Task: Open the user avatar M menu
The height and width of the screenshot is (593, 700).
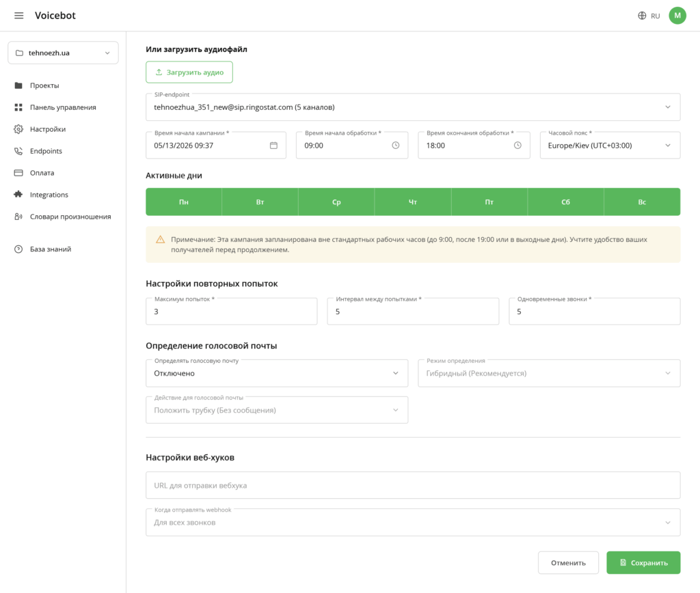Action: coord(677,16)
